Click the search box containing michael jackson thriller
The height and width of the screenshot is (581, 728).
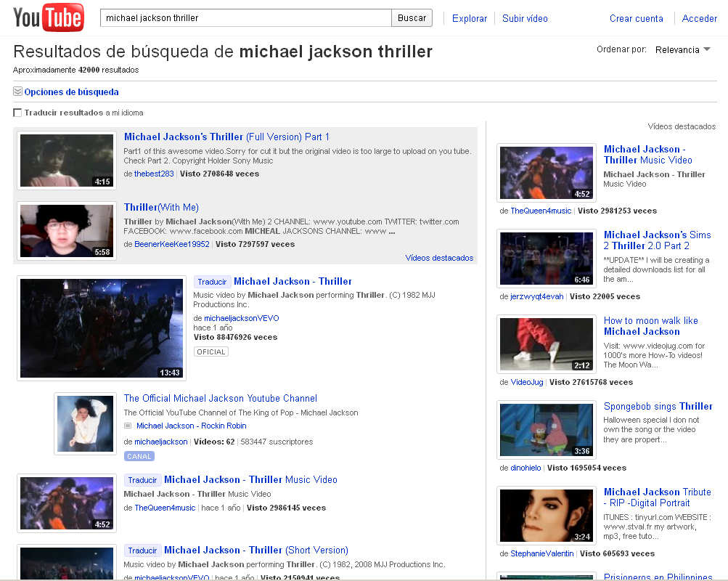pyautogui.click(x=245, y=18)
